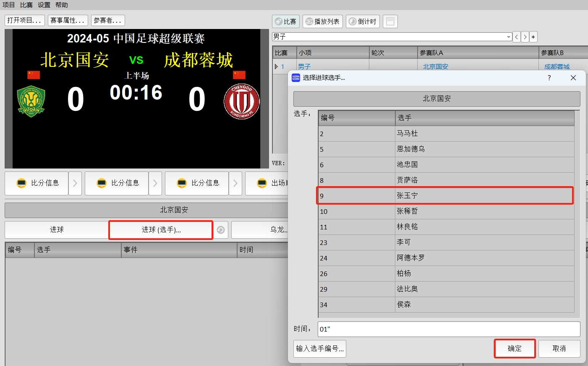Expand match row 1 in the match list
Image resolution: width=588 pixels, height=366 pixels.
276,66
